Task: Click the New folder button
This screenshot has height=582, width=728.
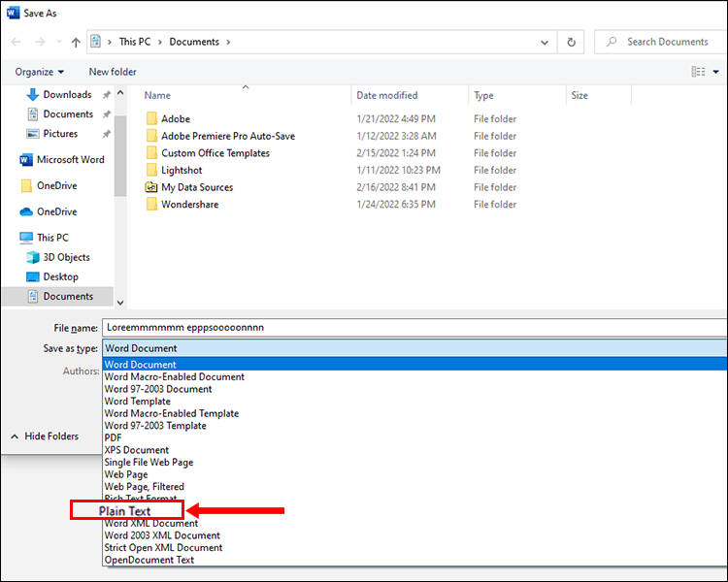Action: [113, 72]
